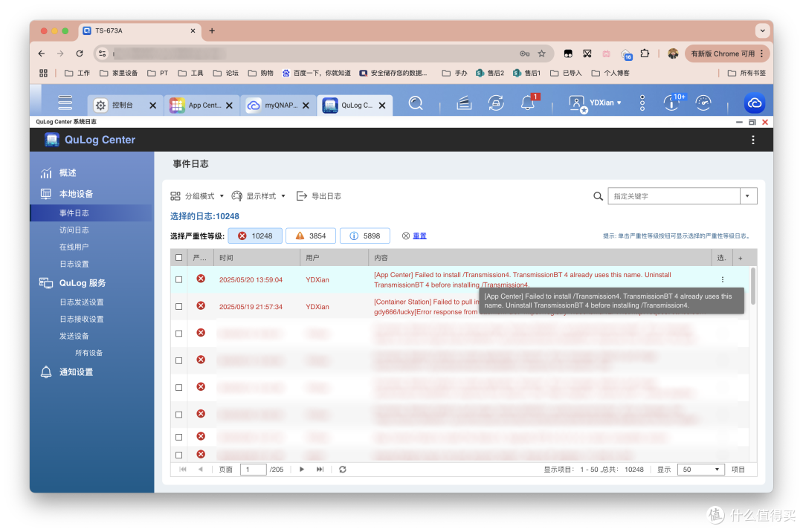Bookmark this page with star icon
Screen dimensions: 803x532
pyautogui.click(x=541, y=53)
